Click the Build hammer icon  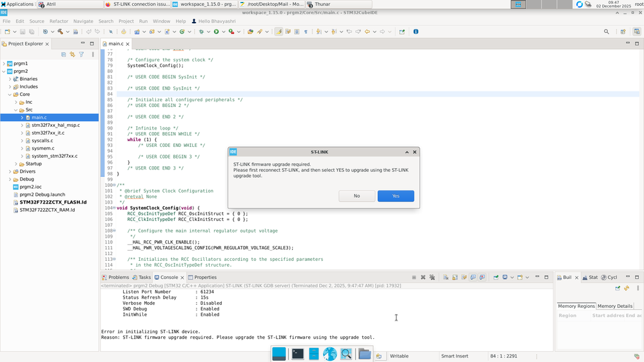click(60, 32)
